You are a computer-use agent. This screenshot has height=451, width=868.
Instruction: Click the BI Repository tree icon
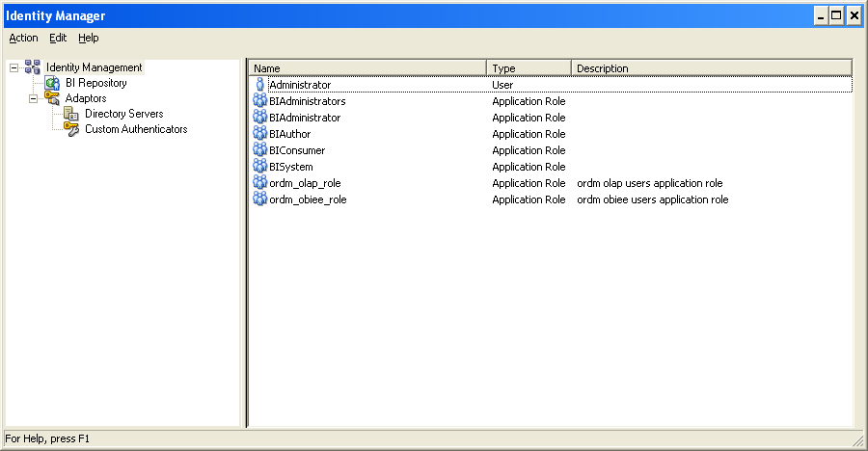click(x=52, y=83)
